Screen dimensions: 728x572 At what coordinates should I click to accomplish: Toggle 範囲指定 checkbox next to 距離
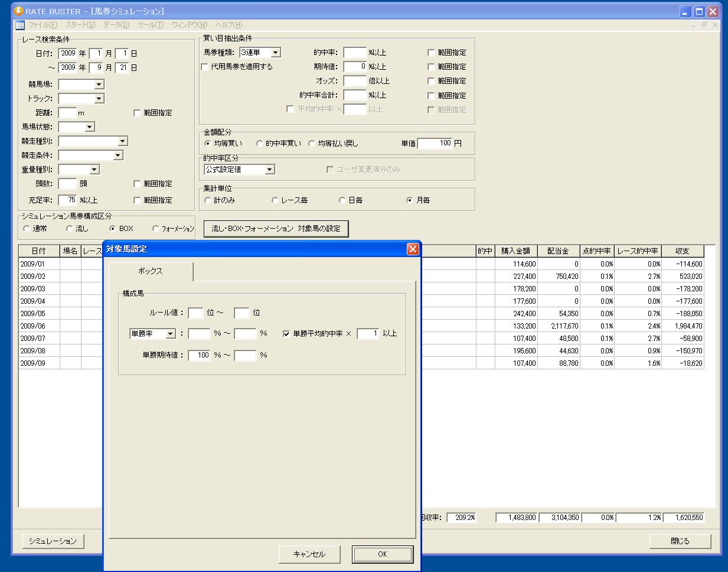(x=138, y=113)
